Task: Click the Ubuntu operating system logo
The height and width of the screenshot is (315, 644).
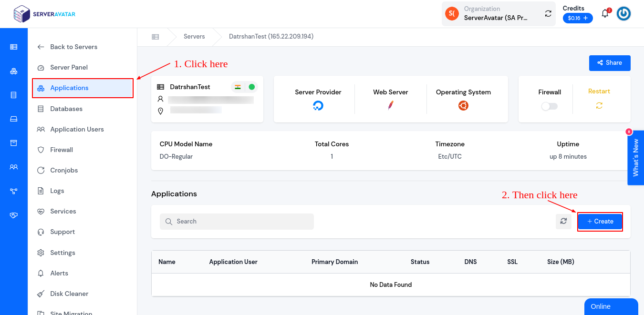Action: pyautogui.click(x=463, y=106)
